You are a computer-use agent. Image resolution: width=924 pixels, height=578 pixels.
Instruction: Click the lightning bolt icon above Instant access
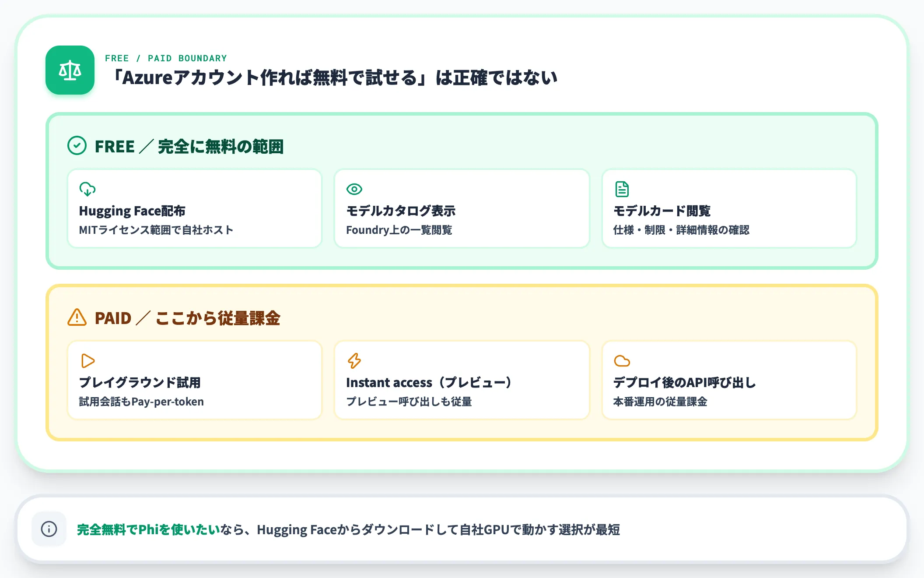click(354, 361)
